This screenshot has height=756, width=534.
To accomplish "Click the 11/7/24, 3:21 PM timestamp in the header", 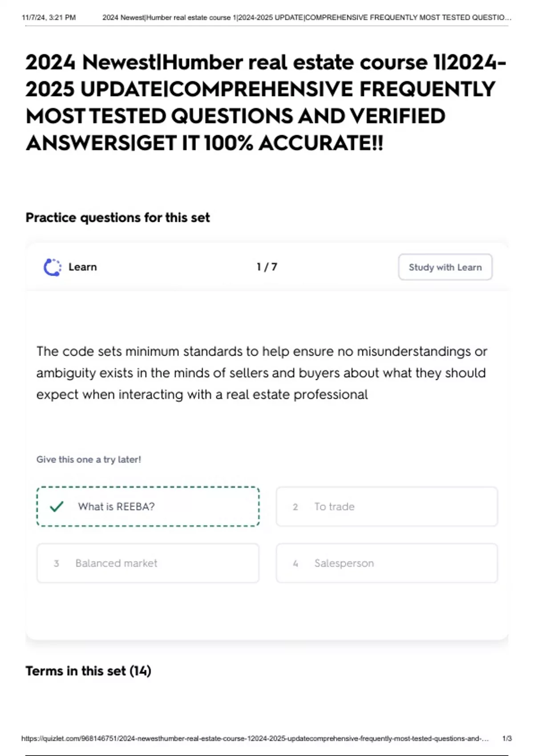I will [x=49, y=18].
